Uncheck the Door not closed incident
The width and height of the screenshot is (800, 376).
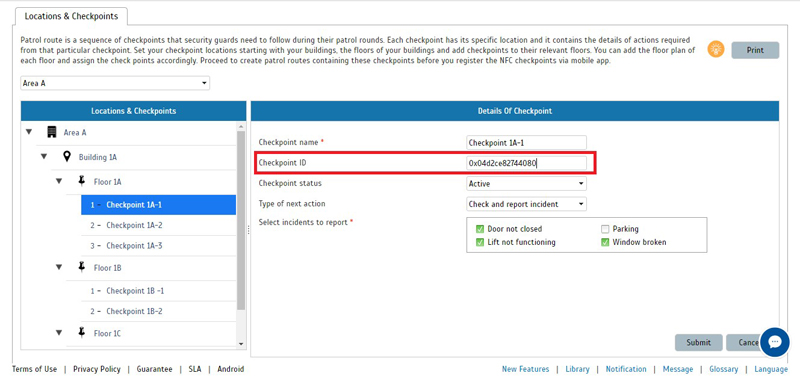point(480,229)
